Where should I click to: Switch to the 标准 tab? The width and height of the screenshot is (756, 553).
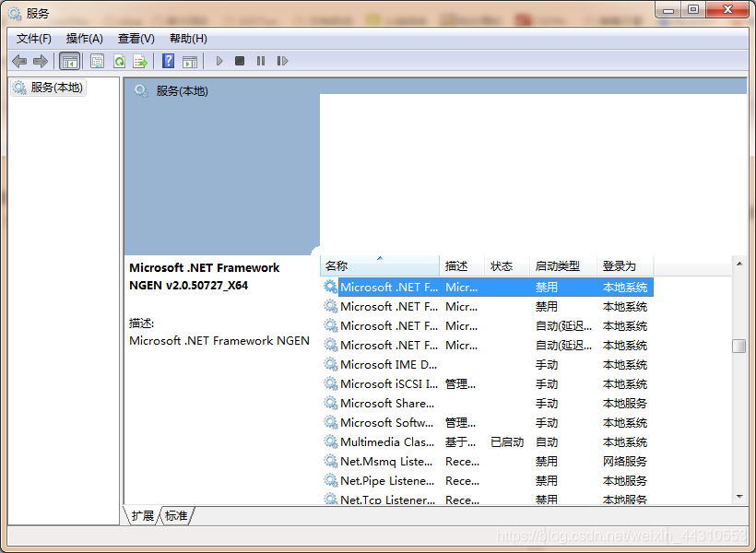pos(176,516)
